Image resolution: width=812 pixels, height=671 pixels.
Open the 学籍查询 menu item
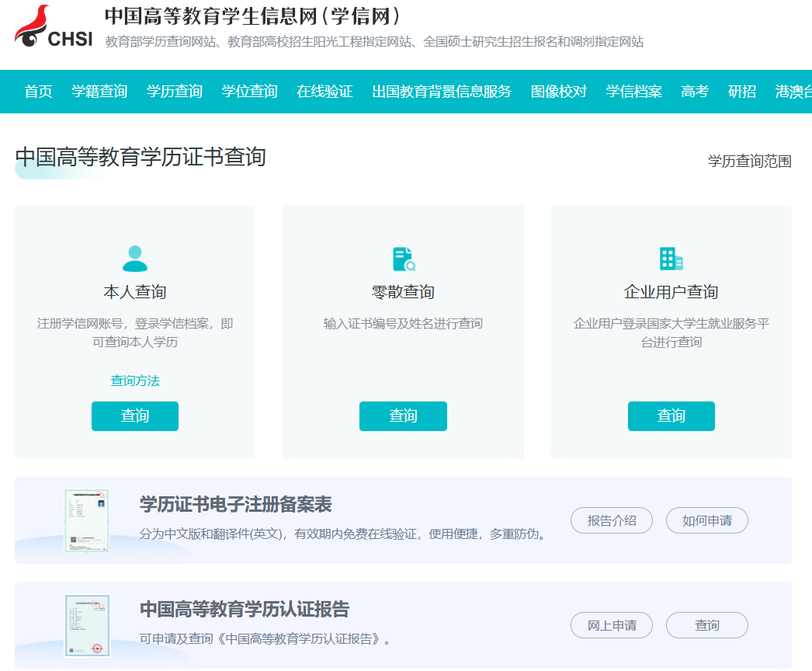99,91
